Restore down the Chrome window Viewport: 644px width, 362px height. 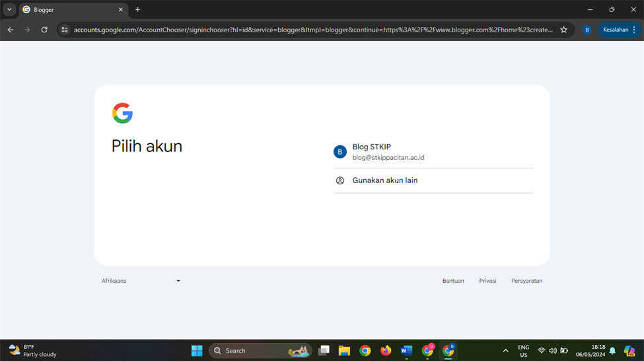pos(612,9)
